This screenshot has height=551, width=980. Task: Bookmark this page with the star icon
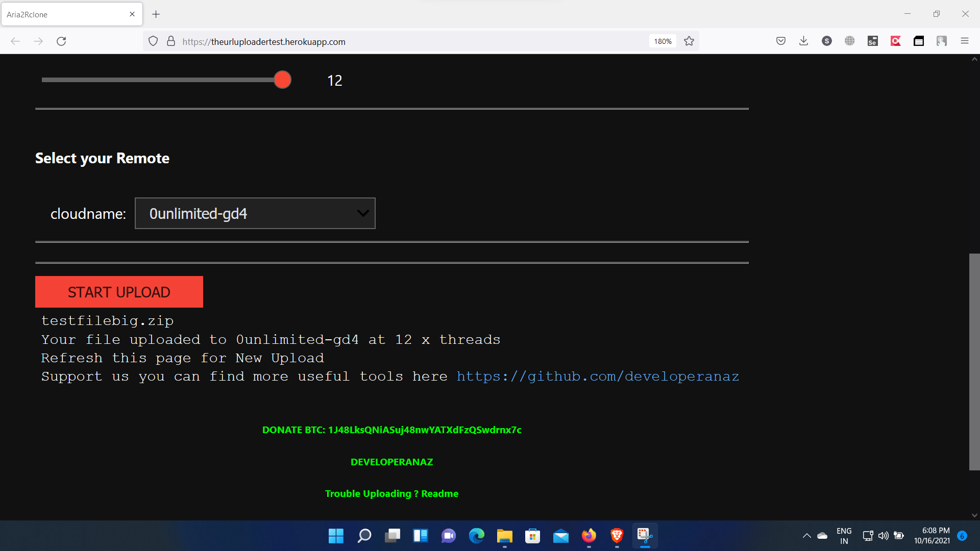click(x=689, y=41)
